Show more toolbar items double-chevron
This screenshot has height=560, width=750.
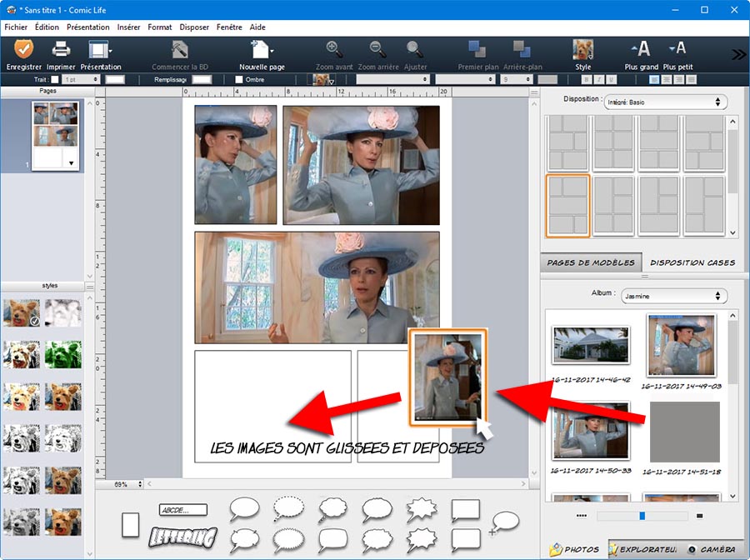point(738,54)
